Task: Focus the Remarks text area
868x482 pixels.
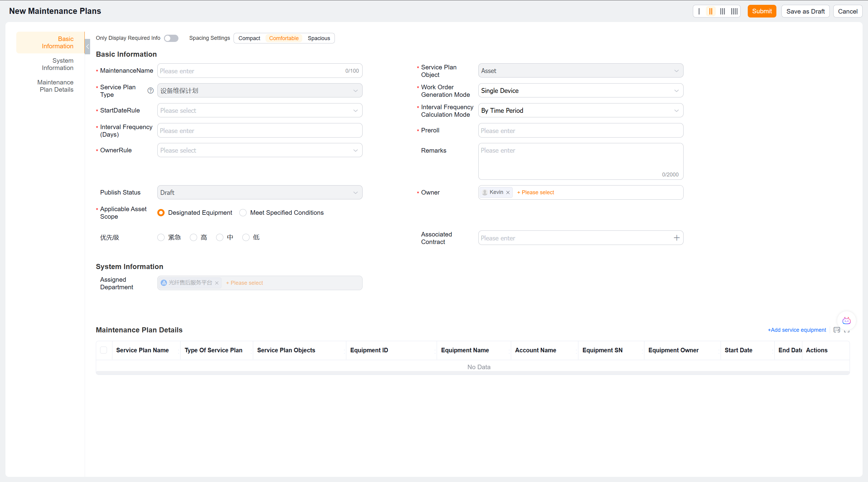Action: click(x=580, y=161)
